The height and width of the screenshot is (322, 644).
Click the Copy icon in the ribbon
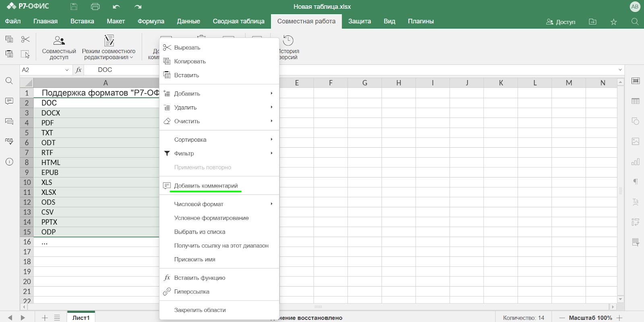click(9, 39)
